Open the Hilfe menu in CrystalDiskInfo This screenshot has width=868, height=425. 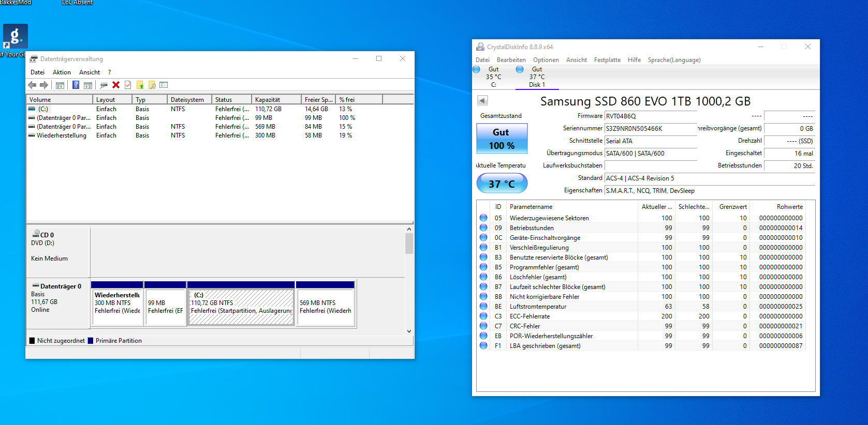[634, 60]
